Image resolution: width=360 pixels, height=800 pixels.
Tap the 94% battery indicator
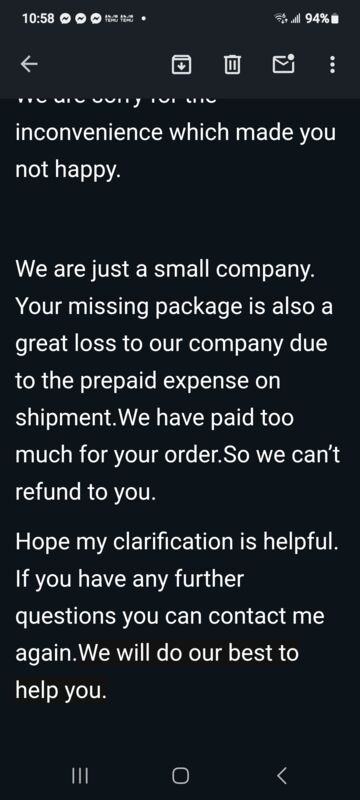coord(321,19)
